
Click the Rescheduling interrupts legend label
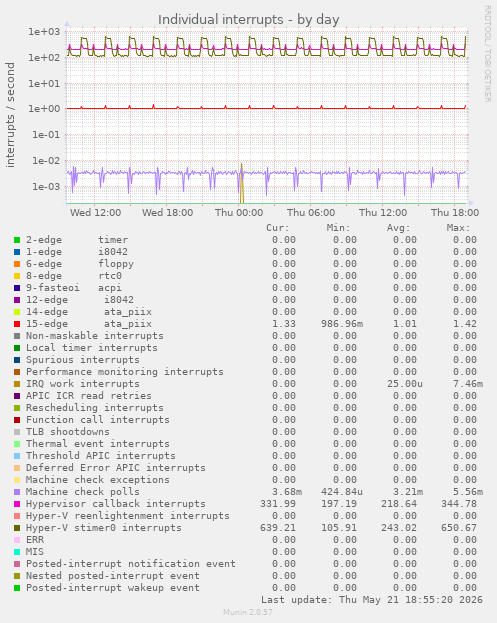[95, 408]
